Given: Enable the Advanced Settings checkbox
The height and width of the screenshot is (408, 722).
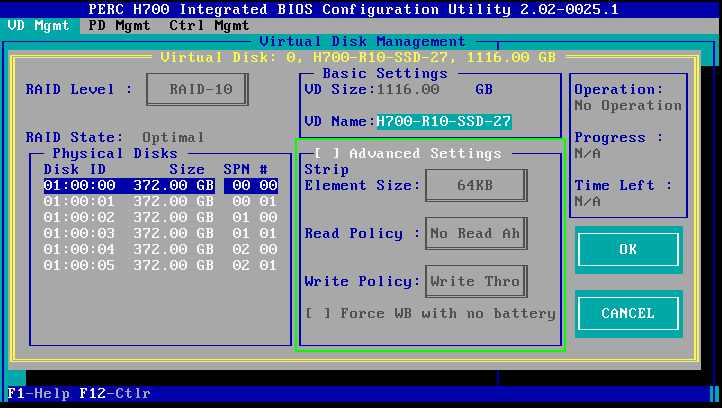Looking at the screenshot, I should click(327, 153).
